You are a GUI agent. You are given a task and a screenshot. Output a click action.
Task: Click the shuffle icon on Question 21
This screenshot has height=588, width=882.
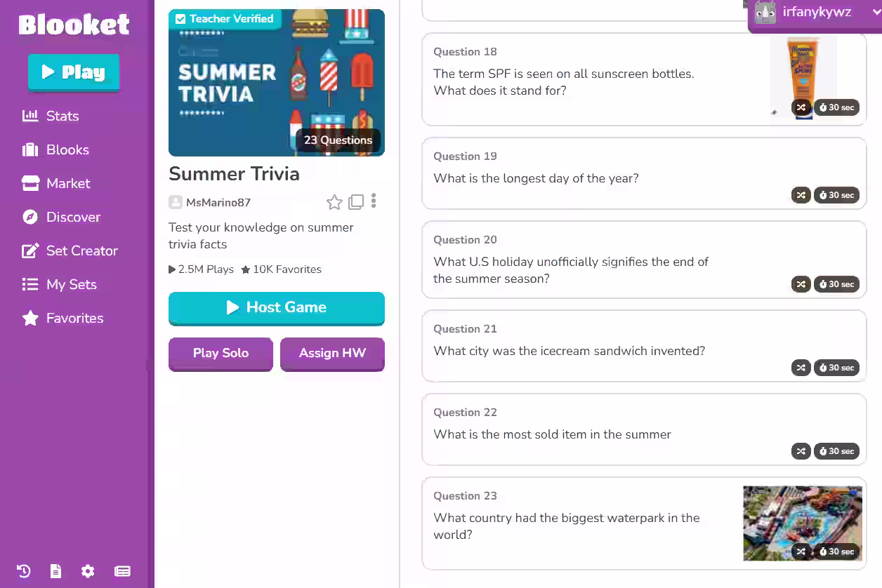click(x=801, y=368)
